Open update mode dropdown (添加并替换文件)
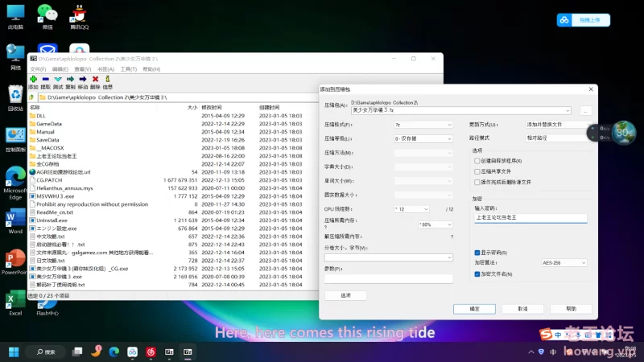644x362 pixels. coord(559,125)
